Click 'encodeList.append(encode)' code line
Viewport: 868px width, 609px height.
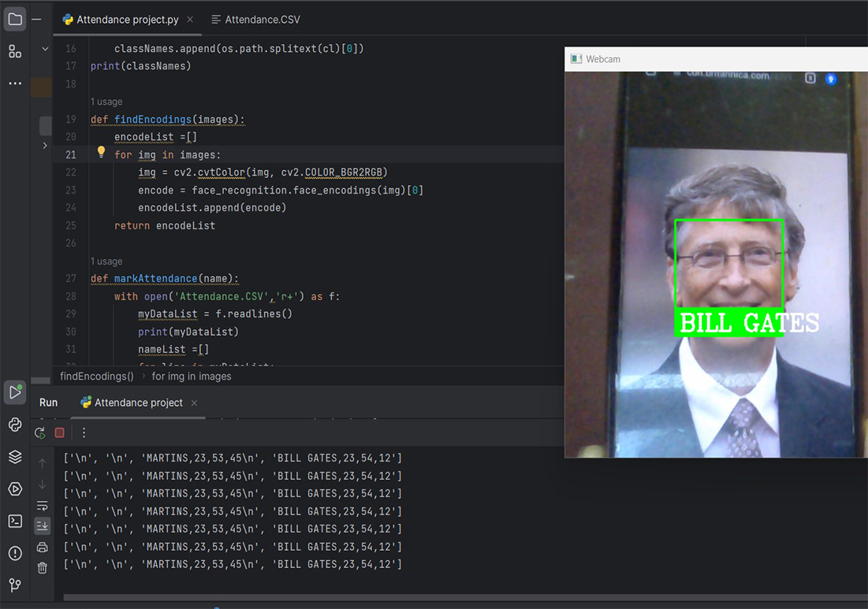click(212, 207)
